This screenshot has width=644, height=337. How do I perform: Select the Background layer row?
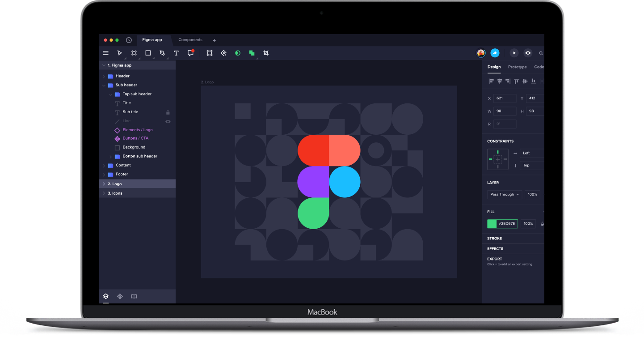coord(137,147)
